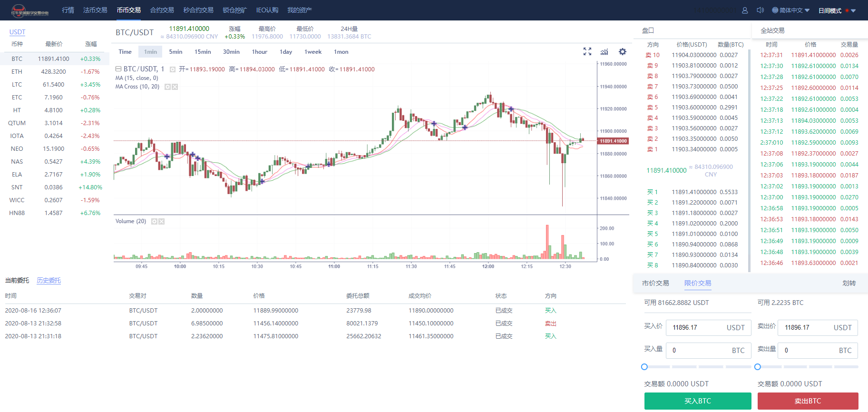Select the HN88 row in coin list
Screen dimensions: 868x412
point(55,213)
